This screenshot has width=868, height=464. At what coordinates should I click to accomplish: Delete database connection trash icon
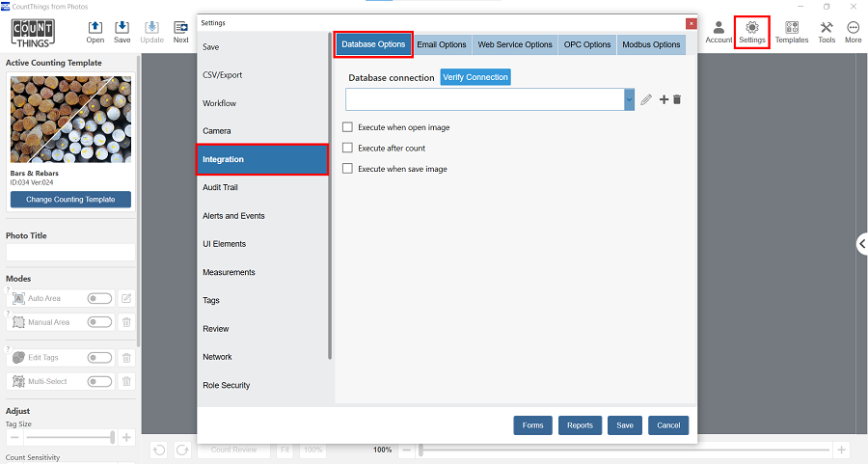pos(677,99)
